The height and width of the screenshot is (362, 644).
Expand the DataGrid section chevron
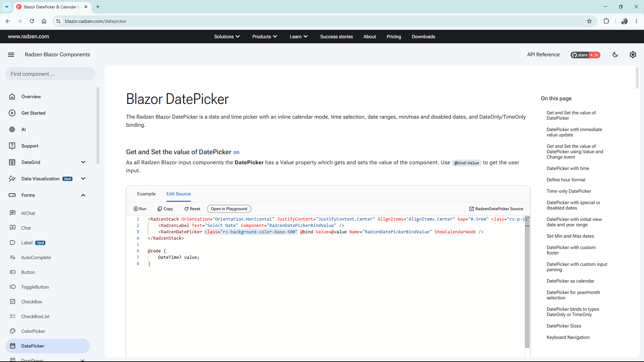[x=83, y=162]
